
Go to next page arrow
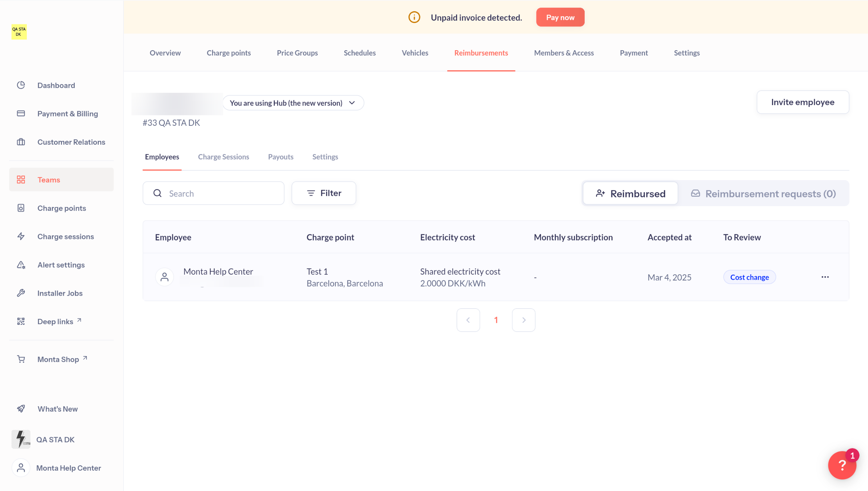[x=524, y=320]
